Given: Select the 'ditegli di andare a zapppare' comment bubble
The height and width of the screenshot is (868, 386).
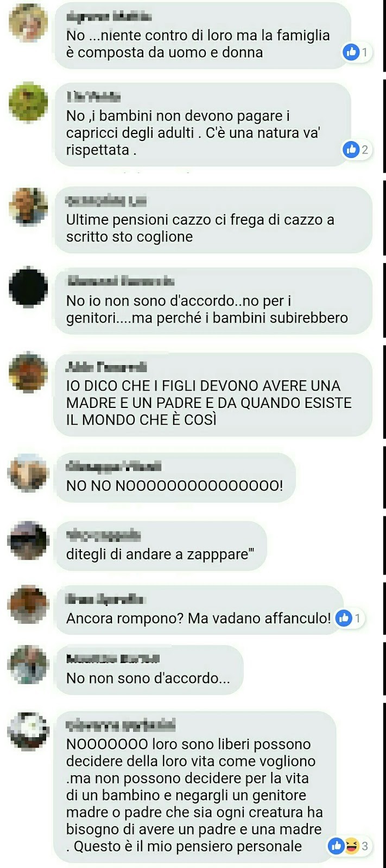Looking at the screenshot, I should pyautogui.click(x=161, y=546).
